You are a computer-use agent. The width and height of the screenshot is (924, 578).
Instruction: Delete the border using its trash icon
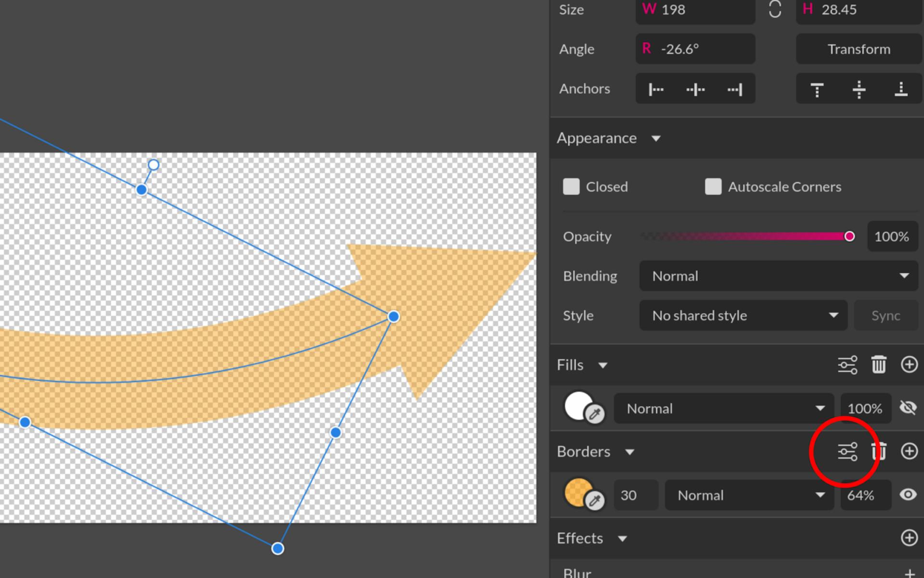coord(879,452)
